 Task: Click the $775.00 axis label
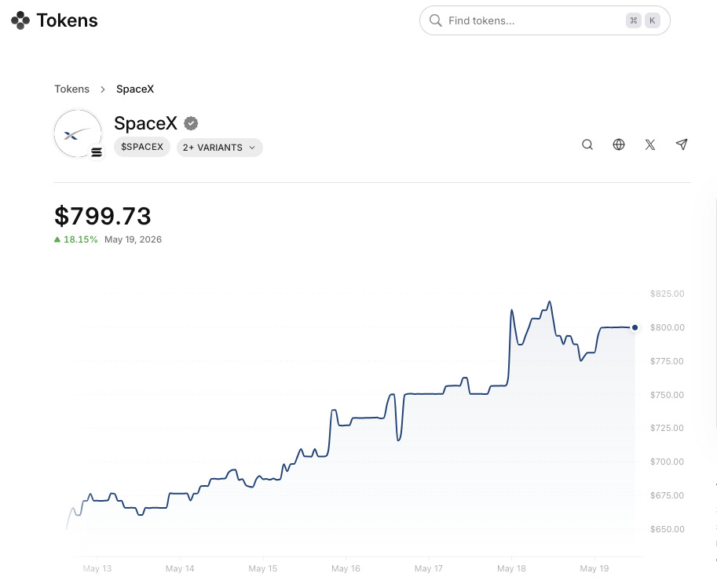(x=668, y=361)
